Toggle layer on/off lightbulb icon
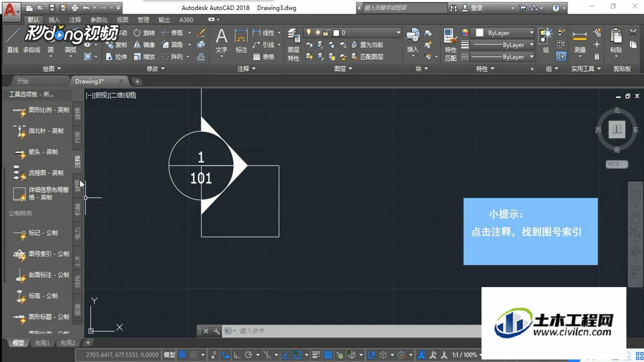644x362 pixels. tap(309, 33)
